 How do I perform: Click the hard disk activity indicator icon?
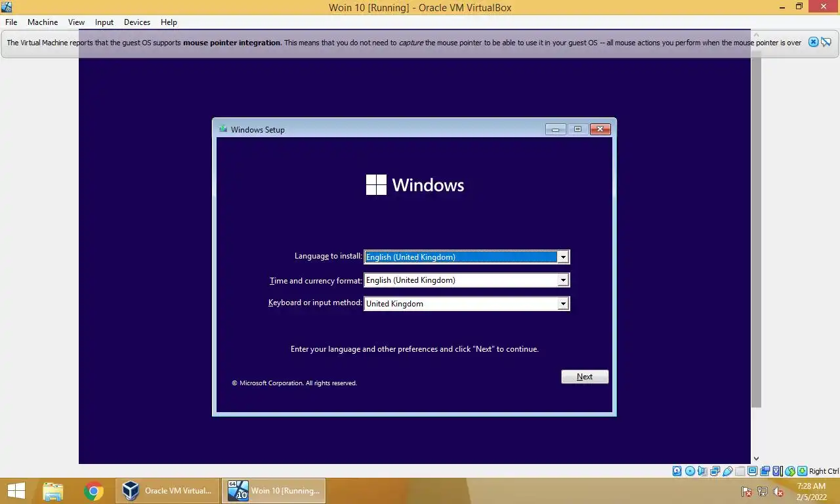click(677, 471)
